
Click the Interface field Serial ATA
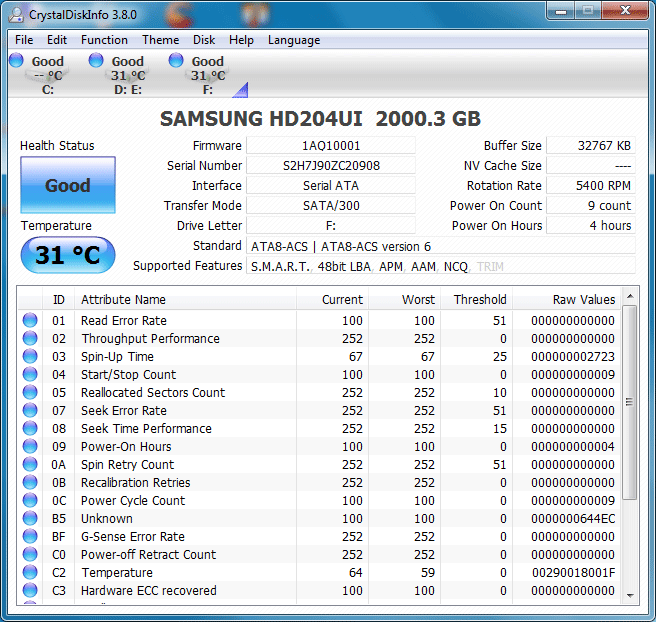(331, 186)
